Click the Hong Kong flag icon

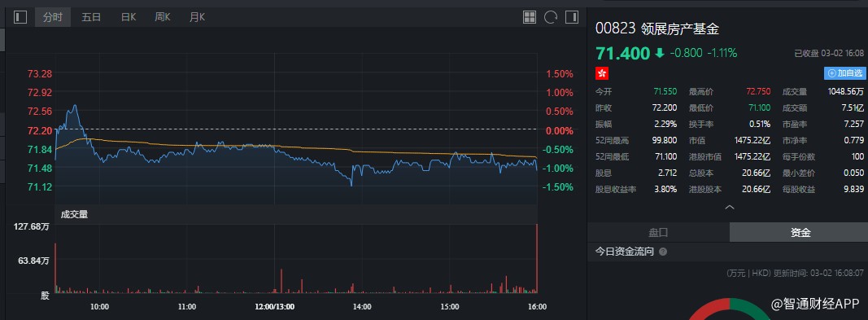click(x=602, y=73)
